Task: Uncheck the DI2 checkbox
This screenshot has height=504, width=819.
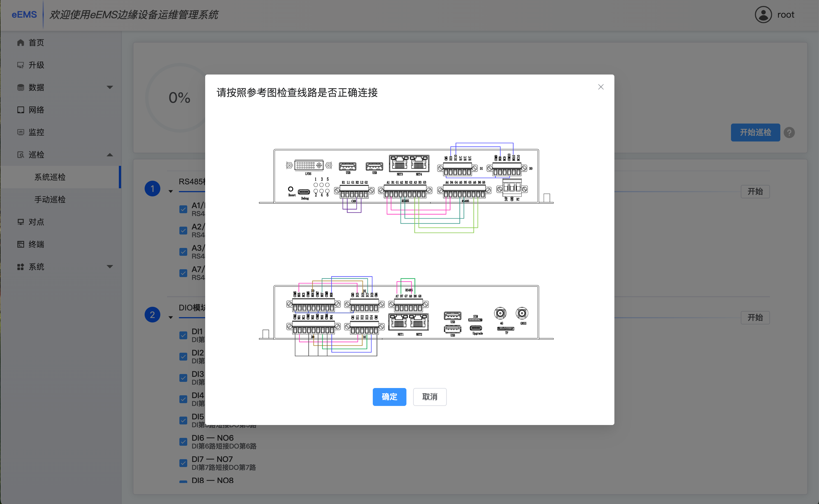Action: (183, 357)
